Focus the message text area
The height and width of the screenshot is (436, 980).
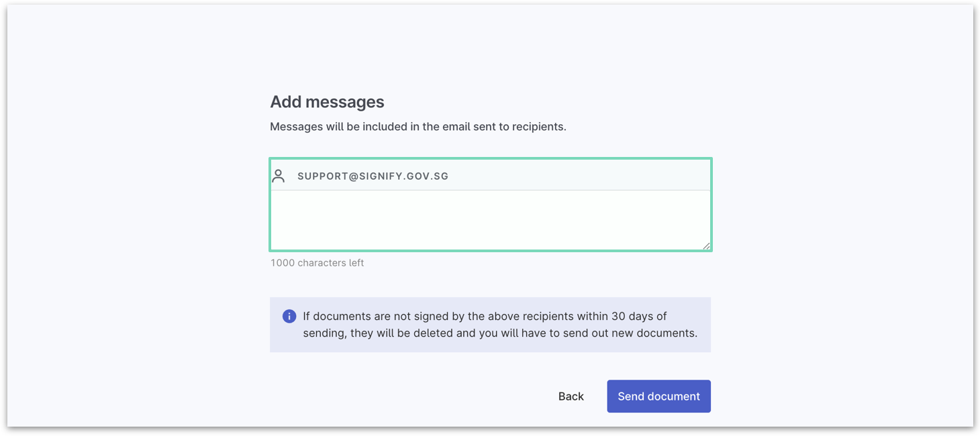coord(490,219)
